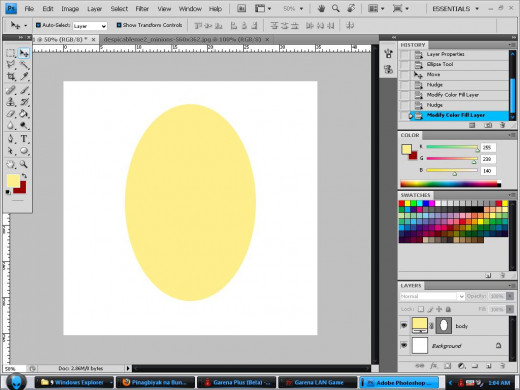
Task: Open the Filter menu
Action: click(142, 9)
